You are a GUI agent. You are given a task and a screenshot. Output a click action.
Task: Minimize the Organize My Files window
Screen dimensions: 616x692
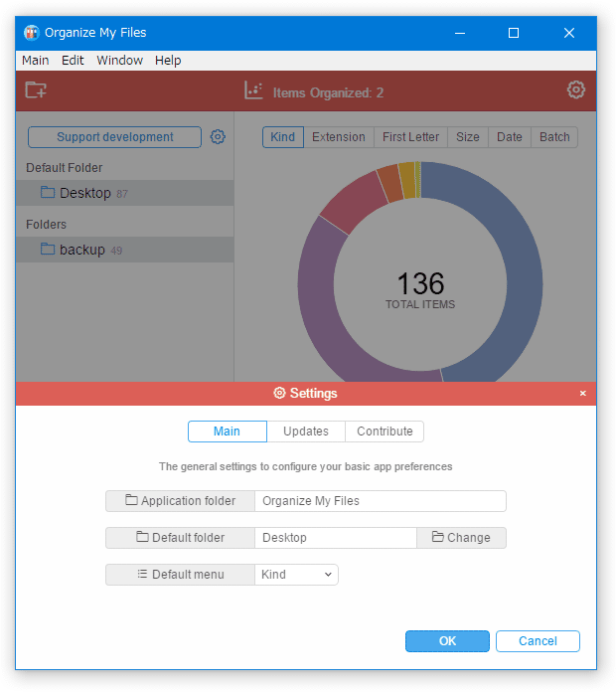[460, 33]
